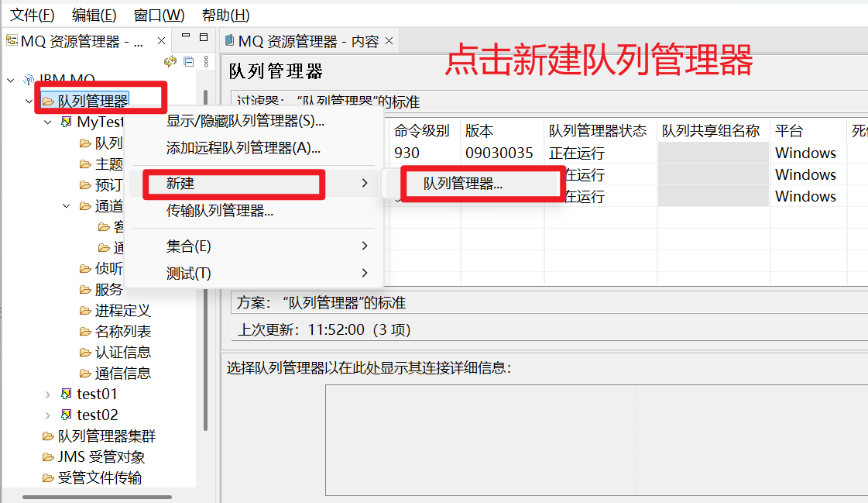Open the 新建 submenu arrow
This screenshot has height=503, width=868.
(x=364, y=183)
